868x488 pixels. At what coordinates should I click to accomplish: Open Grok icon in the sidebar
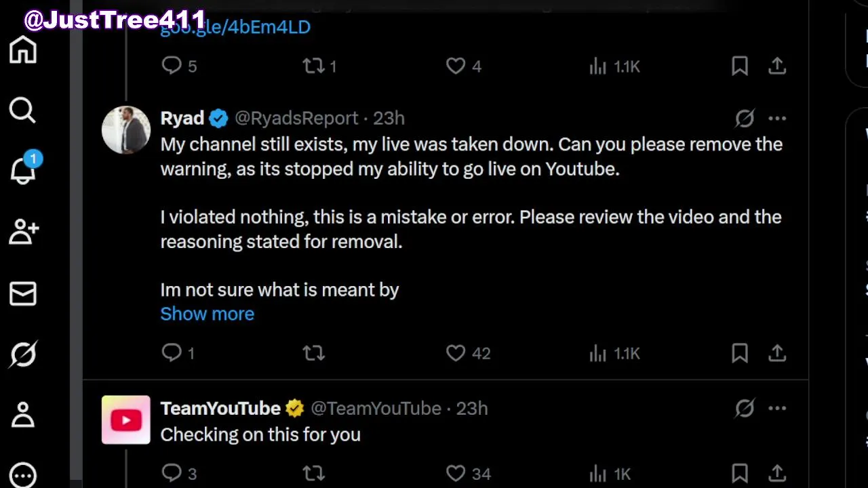[23, 354]
